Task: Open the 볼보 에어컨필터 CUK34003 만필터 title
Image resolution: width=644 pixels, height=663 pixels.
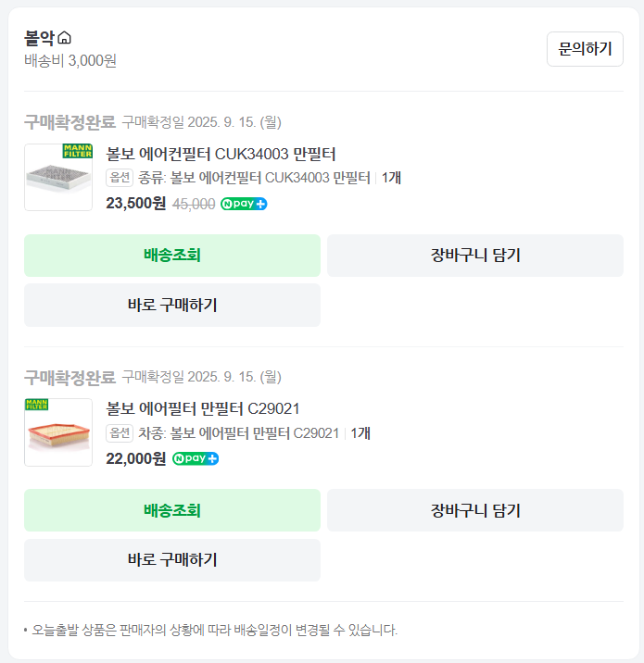Action: [x=221, y=154]
